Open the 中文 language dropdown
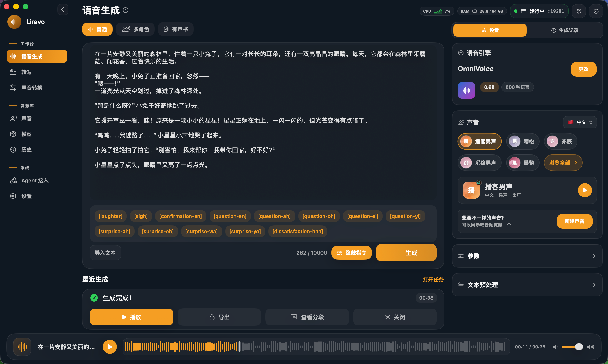 580,122
